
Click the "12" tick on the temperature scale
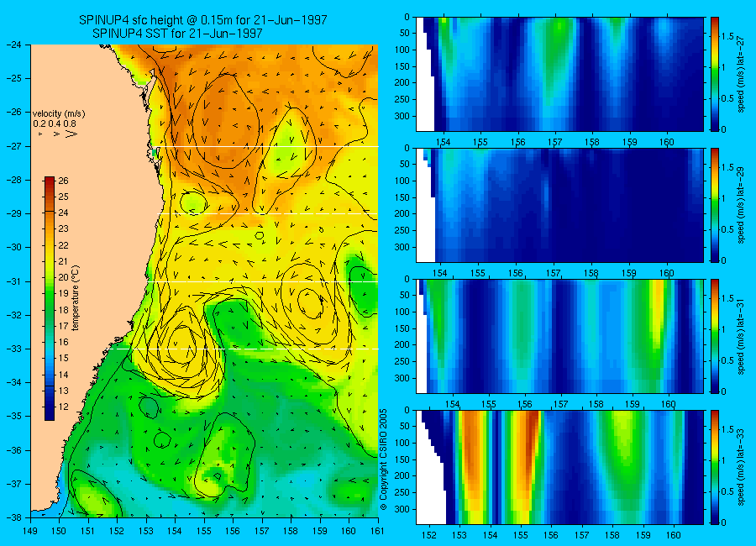[x=63, y=407]
